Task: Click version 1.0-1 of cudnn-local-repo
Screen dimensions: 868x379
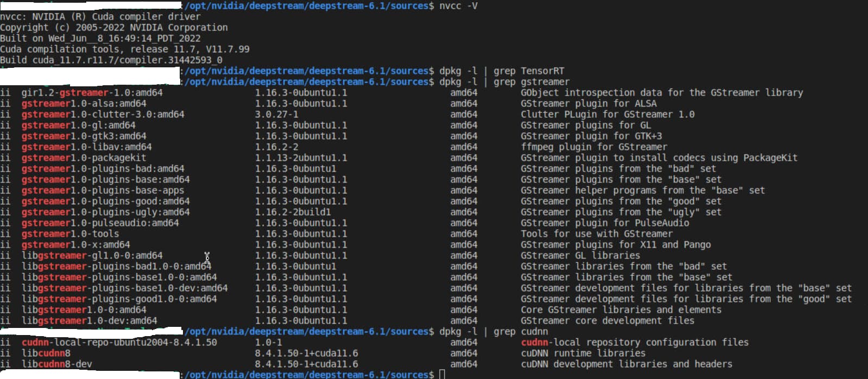Action: (269, 343)
